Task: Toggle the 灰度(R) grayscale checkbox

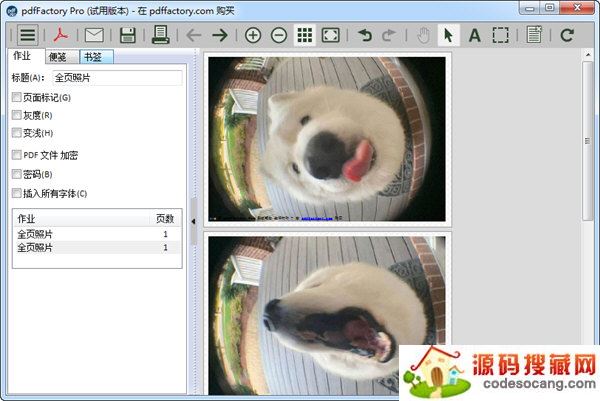Action: [x=16, y=115]
